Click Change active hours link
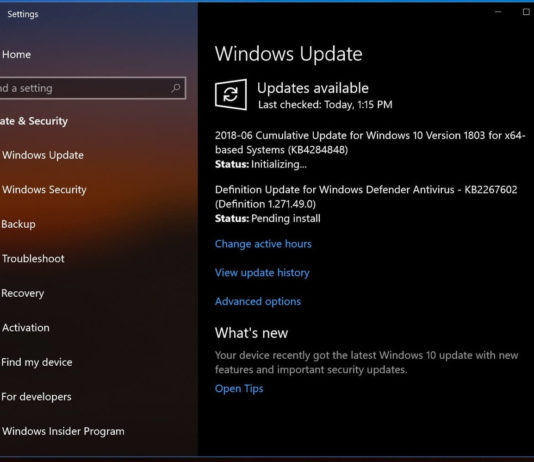The width and height of the screenshot is (534, 462). click(263, 244)
